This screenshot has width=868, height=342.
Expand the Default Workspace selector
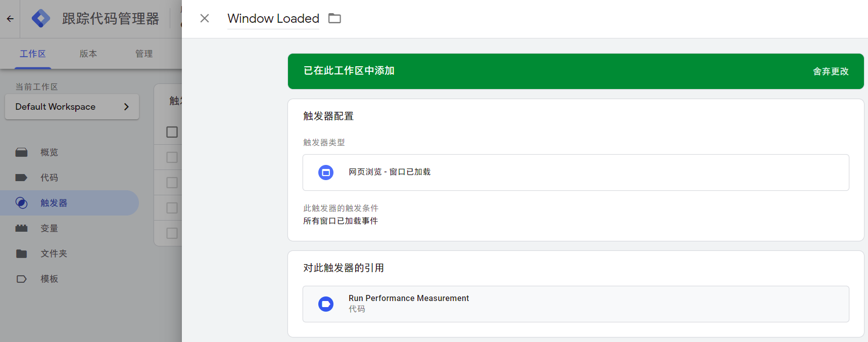pyautogui.click(x=72, y=107)
